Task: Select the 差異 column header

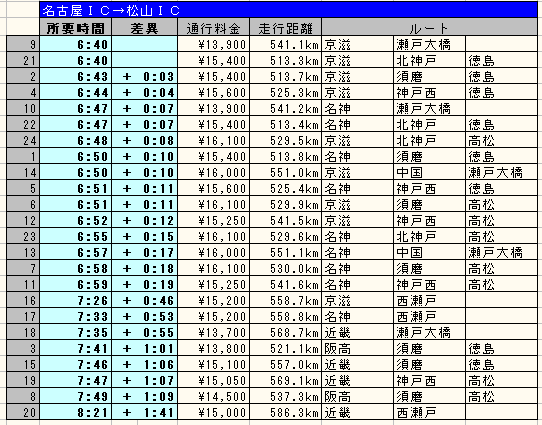Action: 144,27
